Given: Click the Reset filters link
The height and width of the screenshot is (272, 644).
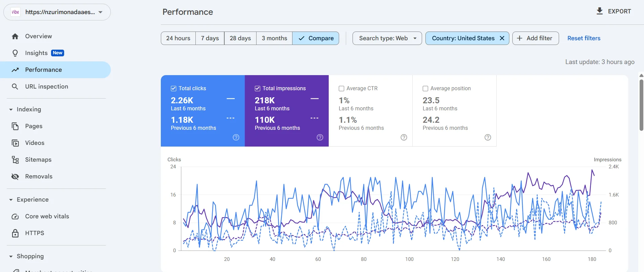Looking at the screenshot, I should click(x=584, y=38).
